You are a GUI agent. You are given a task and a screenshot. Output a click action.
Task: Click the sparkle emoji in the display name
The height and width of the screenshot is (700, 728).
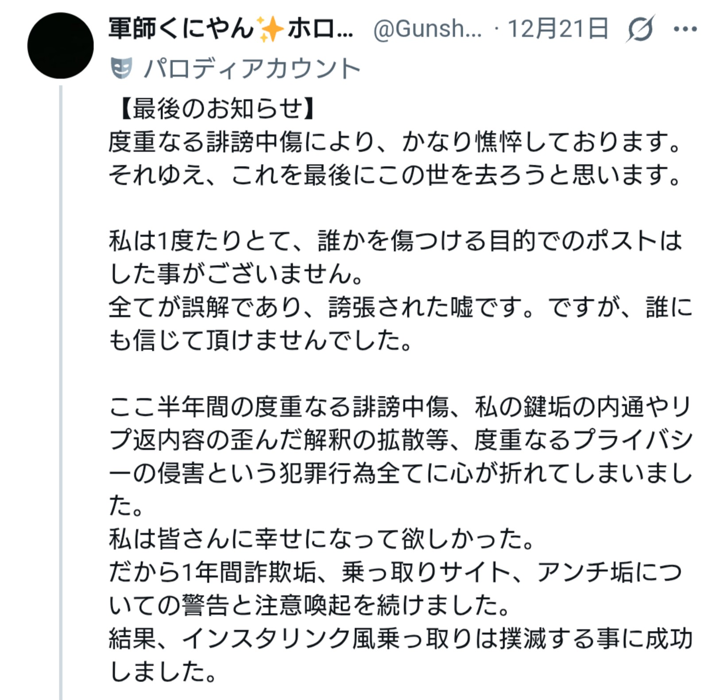270,29
